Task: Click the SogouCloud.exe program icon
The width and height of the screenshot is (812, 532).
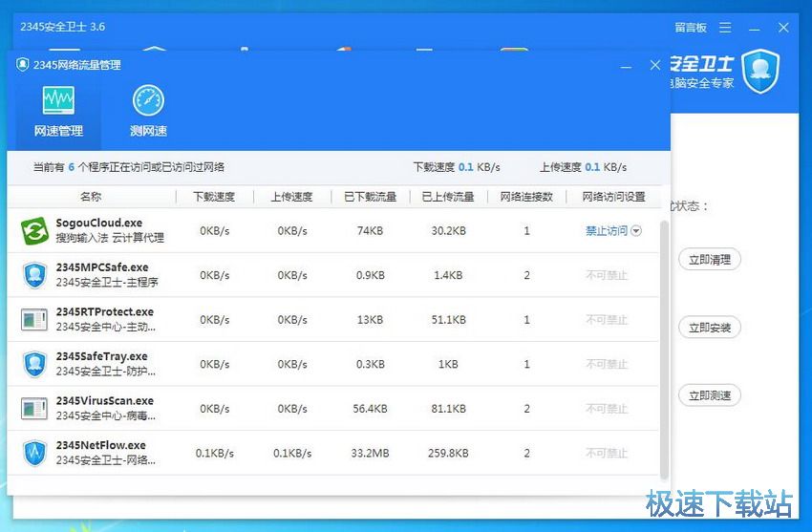Action: [x=34, y=231]
